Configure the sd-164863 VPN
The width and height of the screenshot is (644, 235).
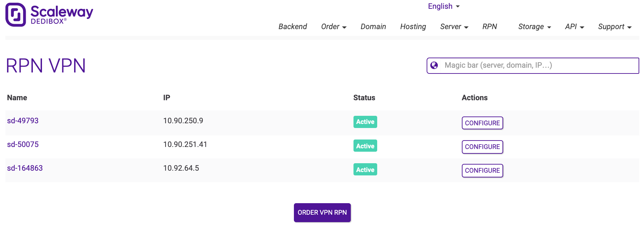(x=482, y=170)
